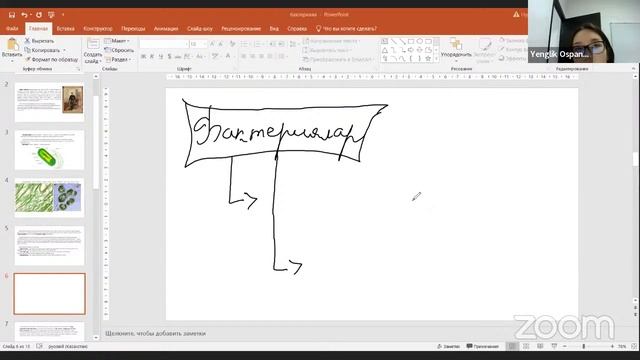This screenshot has width=640, height=360.
Task: Select the oval shape from the shapes gallery
Action: point(419,41)
